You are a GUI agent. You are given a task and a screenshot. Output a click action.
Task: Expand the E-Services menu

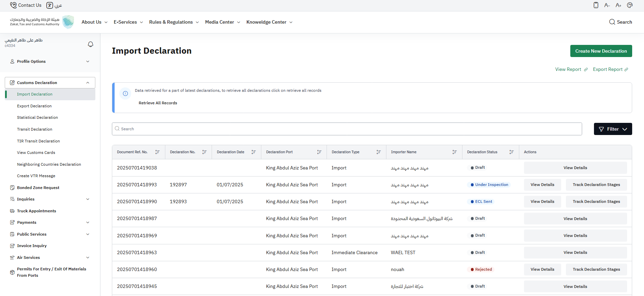pos(128,22)
